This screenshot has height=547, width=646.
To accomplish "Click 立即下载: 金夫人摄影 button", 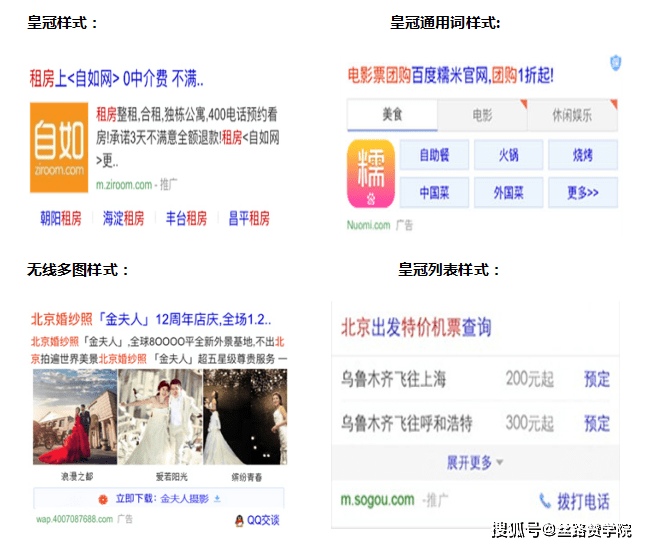I will coord(159,499).
